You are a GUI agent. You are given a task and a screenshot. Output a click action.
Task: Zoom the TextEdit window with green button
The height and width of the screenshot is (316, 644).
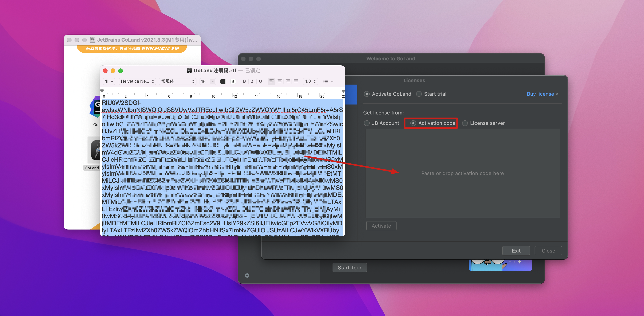[121, 71]
